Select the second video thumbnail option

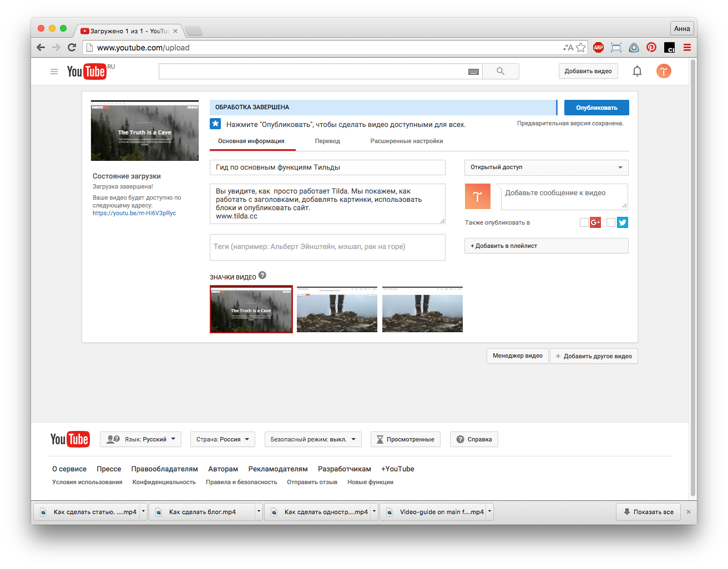pos(337,309)
